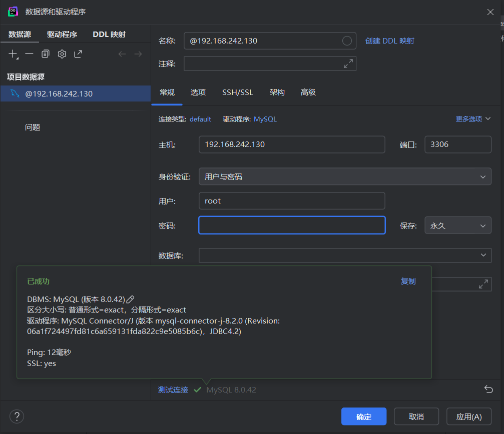This screenshot has height=434, width=504.
Task: Navigate back with the left arrow
Action: 122,54
